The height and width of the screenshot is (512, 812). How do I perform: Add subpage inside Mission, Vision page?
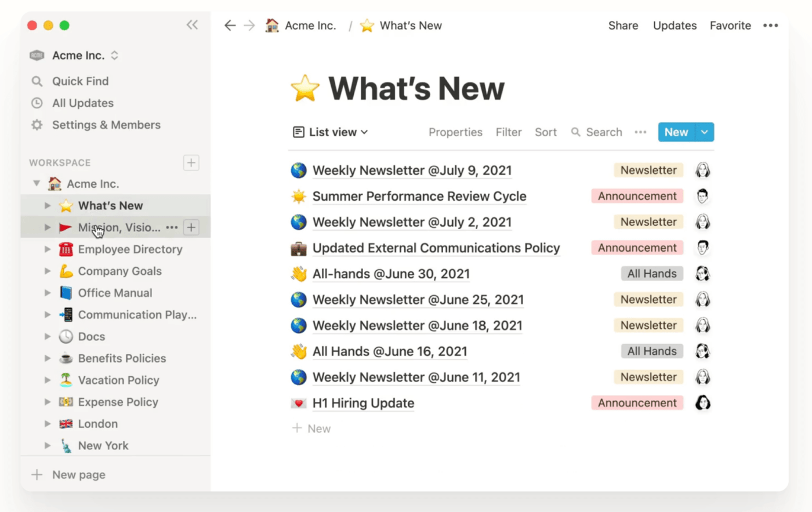click(x=191, y=227)
